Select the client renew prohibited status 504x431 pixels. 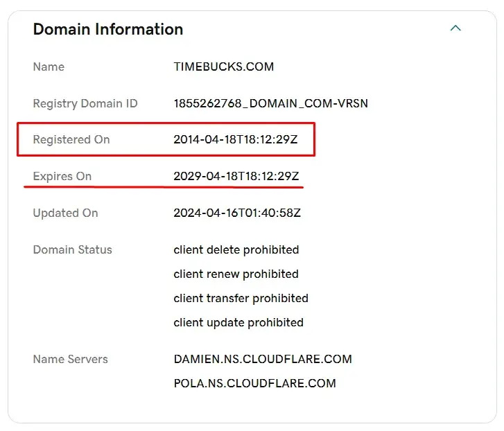point(236,274)
